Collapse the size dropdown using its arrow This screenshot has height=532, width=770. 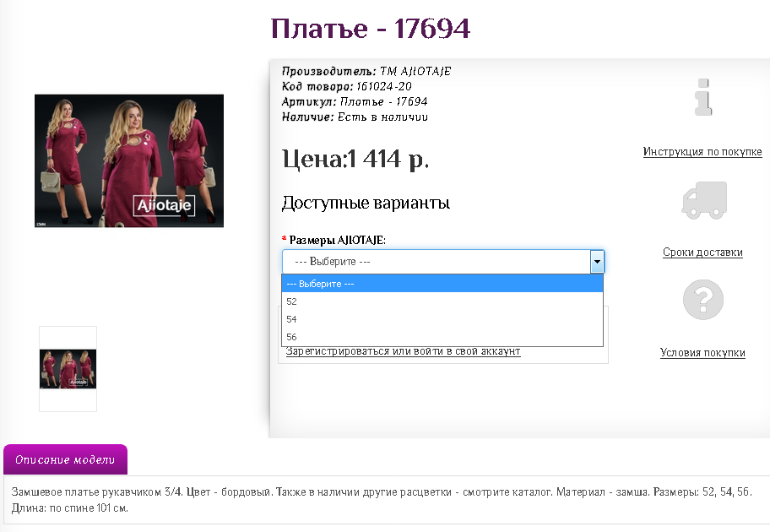(597, 262)
